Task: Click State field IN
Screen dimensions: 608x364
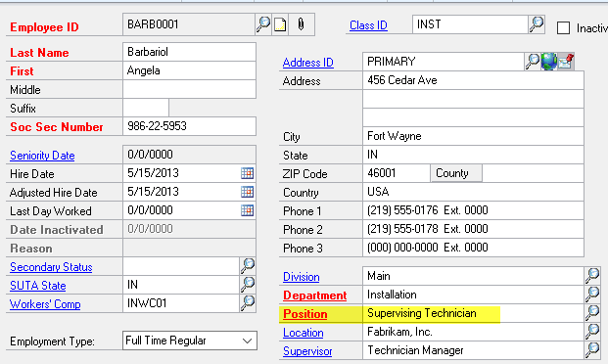Action: tap(474, 155)
